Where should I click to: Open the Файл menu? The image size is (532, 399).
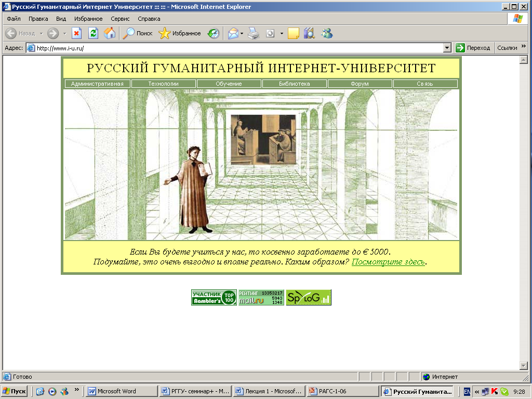(14, 19)
